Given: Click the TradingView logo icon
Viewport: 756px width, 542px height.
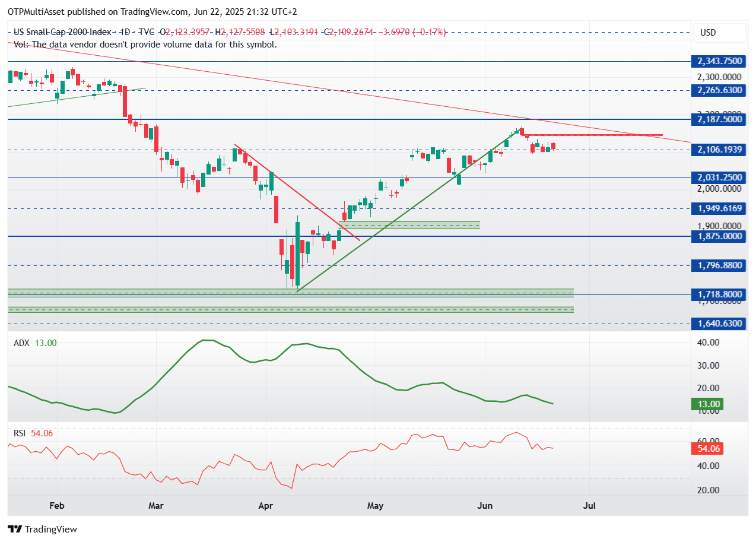Looking at the screenshot, I should 15,529.
